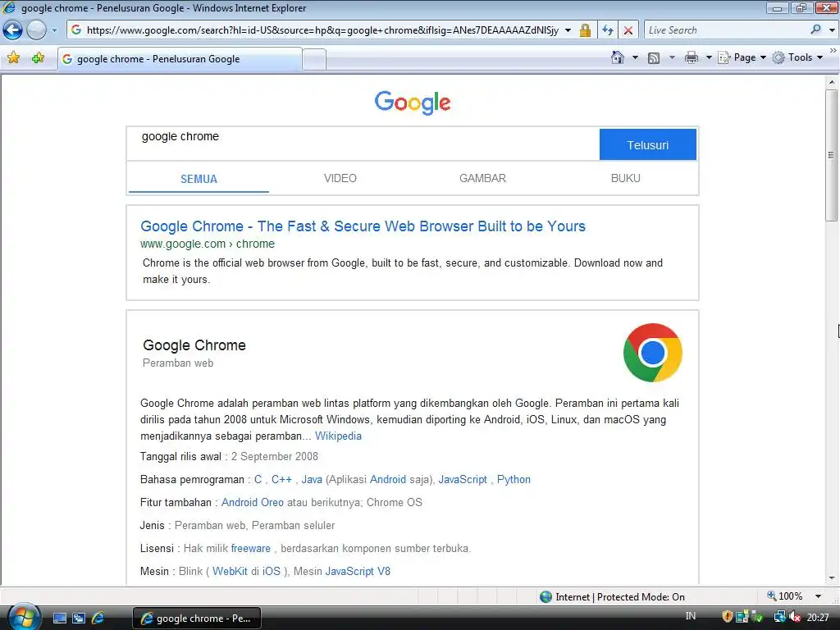This screenshot has width=840, height=630.
Task: Open the freeware link
Action: coord(251,549)
